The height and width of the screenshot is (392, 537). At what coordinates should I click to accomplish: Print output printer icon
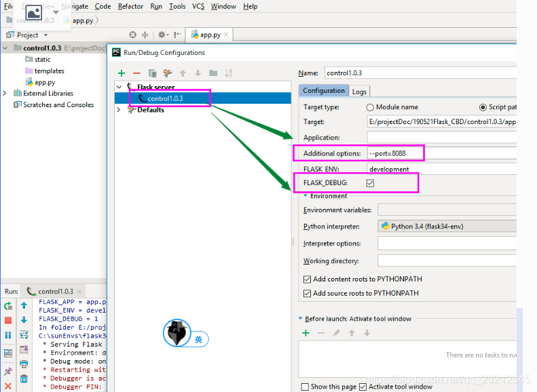coord(24,364)
